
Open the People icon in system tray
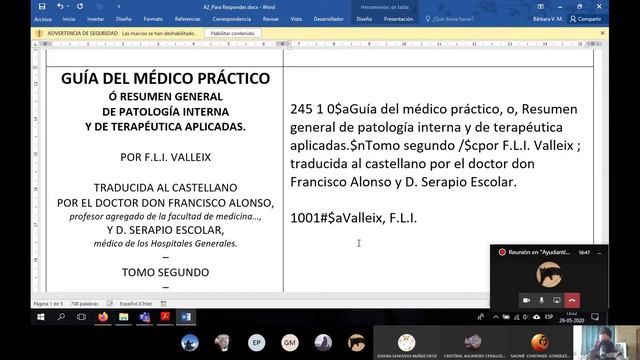pyautogui.click(x=481, y=317)
